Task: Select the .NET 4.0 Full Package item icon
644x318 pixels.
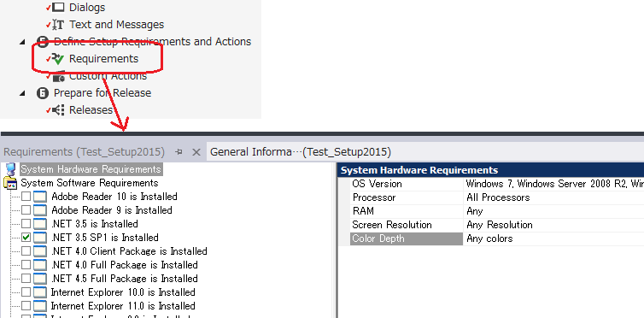Action: (x=40, y=265)
